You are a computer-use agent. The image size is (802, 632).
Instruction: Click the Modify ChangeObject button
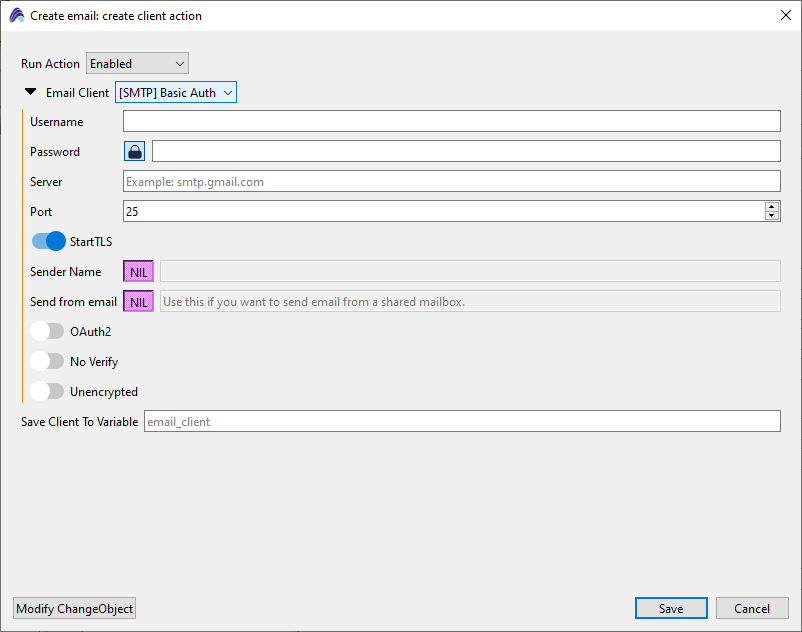[74, 608]
